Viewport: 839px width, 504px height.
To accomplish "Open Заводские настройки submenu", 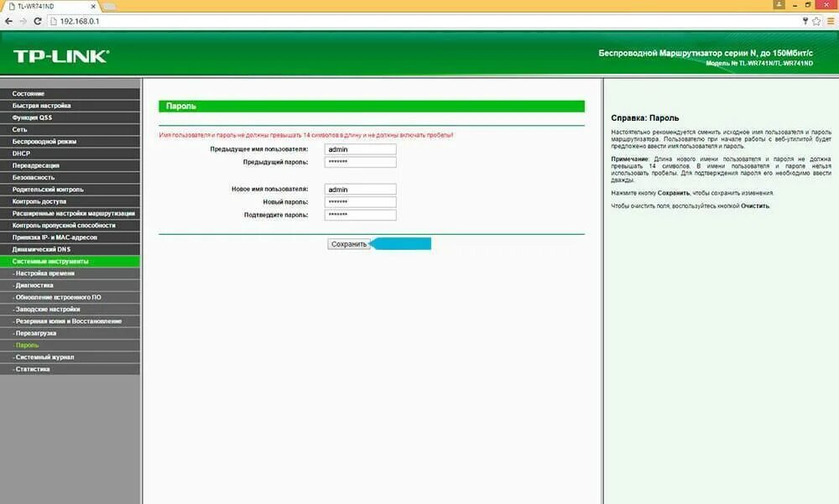I will click(x=70, y=309).
